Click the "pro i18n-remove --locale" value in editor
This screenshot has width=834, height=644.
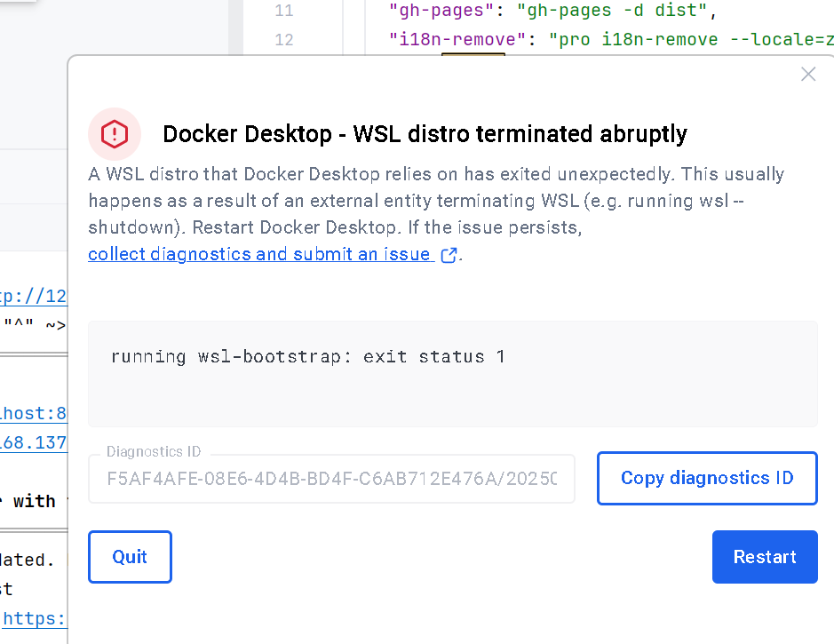coord(691,40)
